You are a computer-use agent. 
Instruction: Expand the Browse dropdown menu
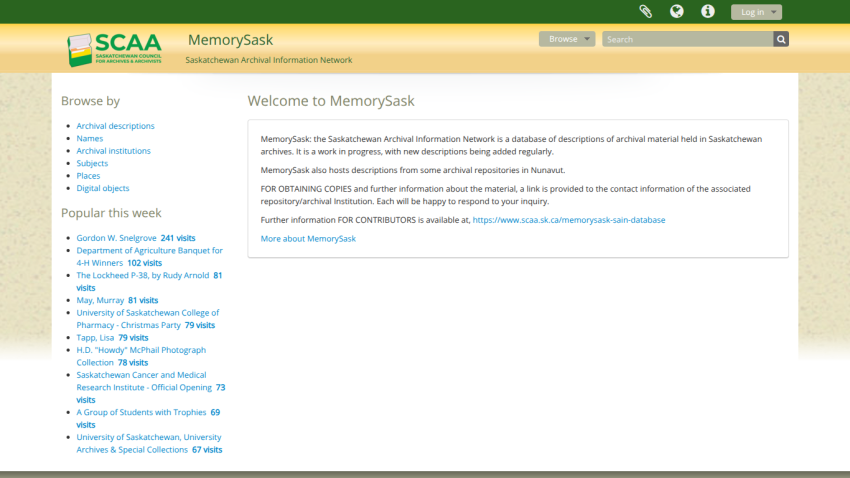pos(567,39)
